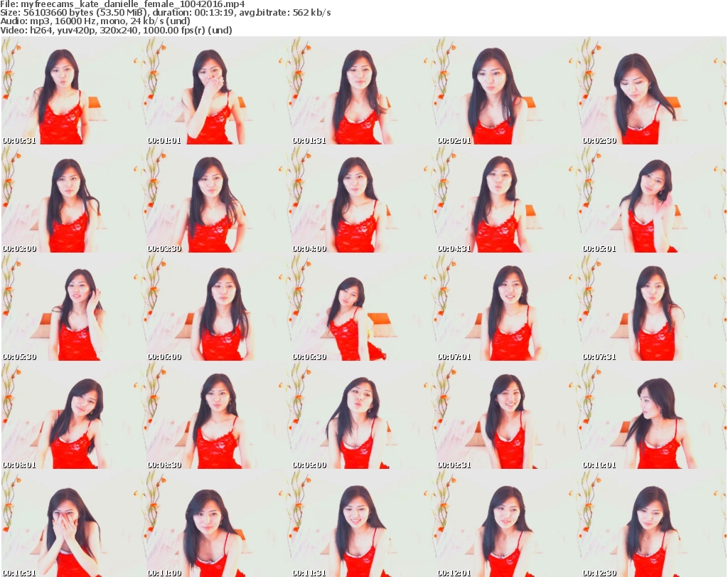This screenshot has height=577, width=728.
Task: Click the frame at 00:02:30
Action: [x=654, y=90]
